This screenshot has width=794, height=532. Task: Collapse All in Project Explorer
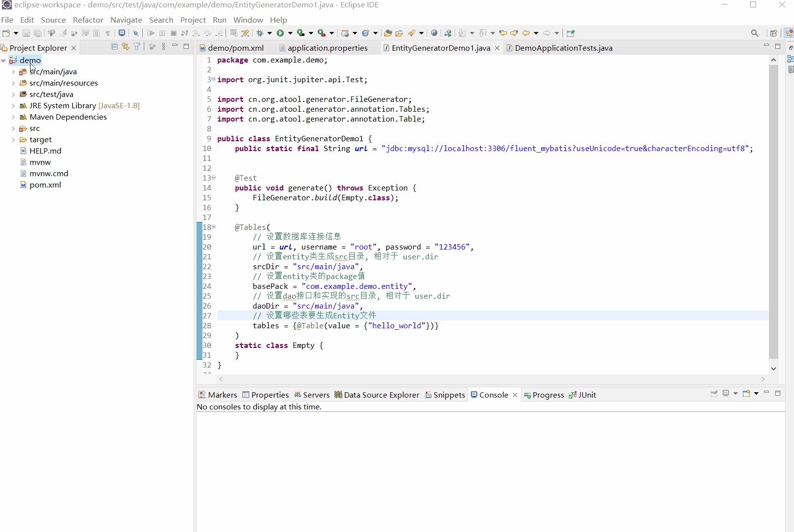[115, 47]
